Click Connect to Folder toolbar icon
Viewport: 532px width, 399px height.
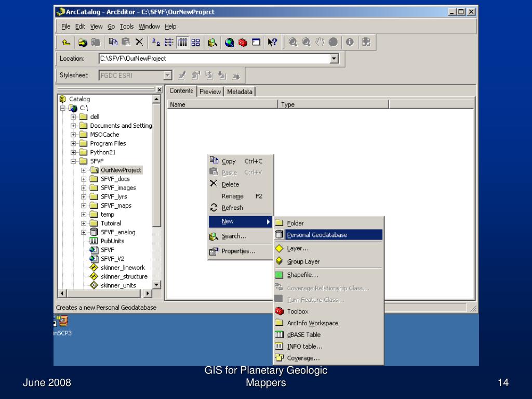pyautogui.click(x=83, y=43)
